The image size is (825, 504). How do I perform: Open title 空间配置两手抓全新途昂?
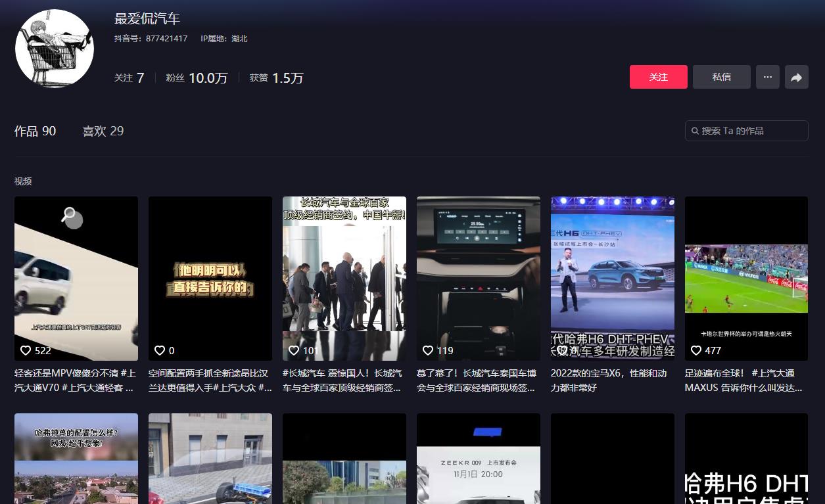point(210,380)
